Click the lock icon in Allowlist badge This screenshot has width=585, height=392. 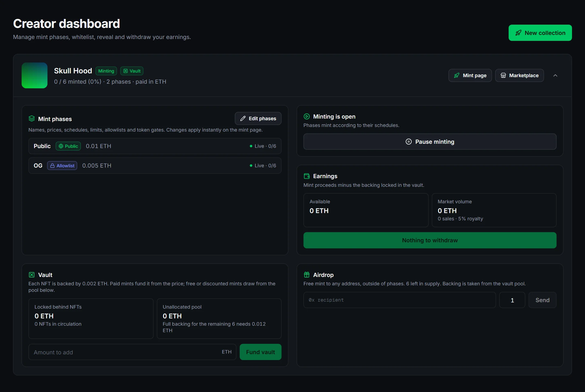click(52, 166)
